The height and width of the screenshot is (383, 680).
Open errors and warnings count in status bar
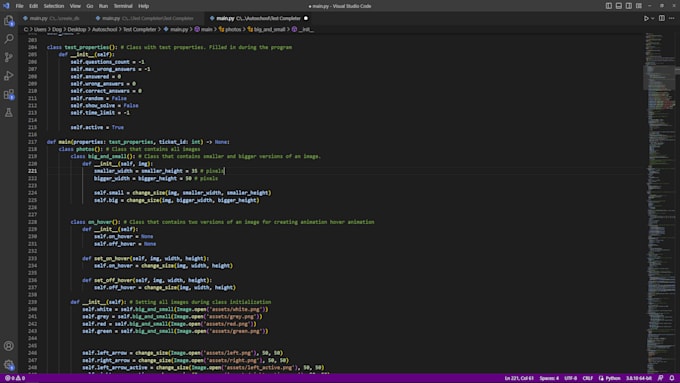(x=15, y=378)
